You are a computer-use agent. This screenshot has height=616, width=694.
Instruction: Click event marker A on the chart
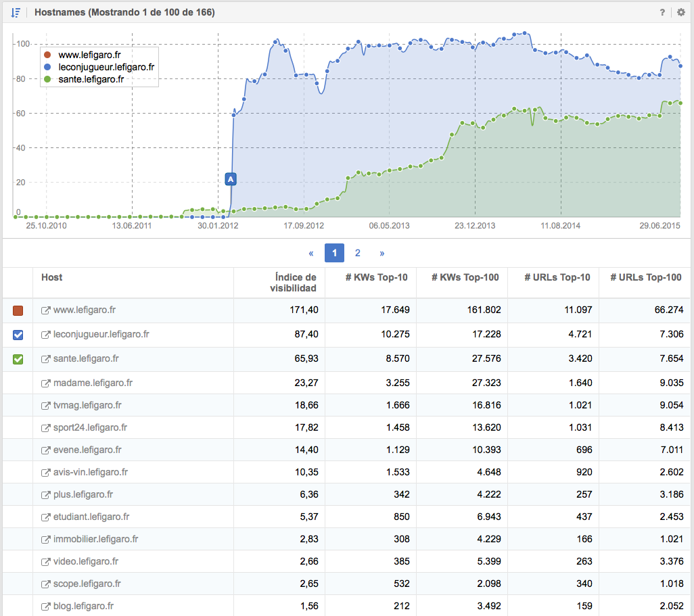coord(231,179)
